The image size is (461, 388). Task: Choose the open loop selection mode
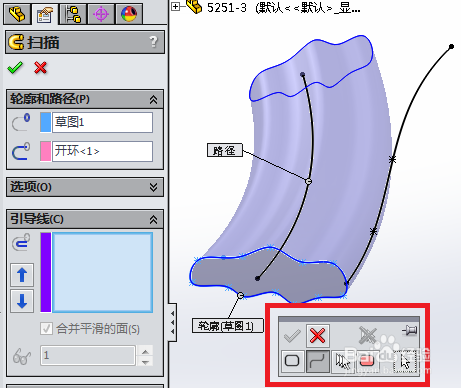pos(318,361)
